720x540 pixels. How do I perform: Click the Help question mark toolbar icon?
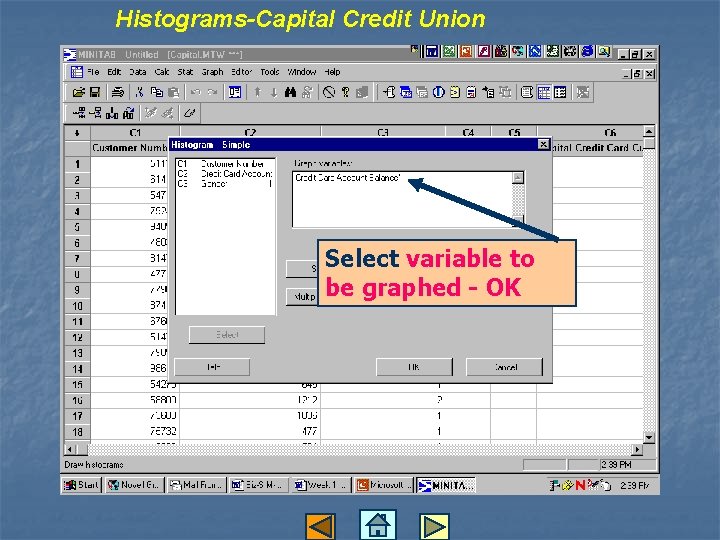pos(346,92)
